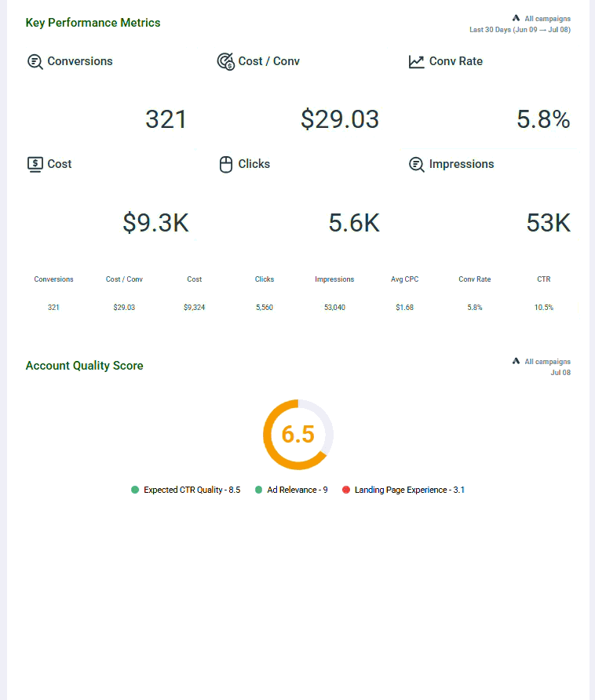595x700 pixels.
Task: Click All campaigns text in Key Performance Metrics header
Action: click(548, 19)
